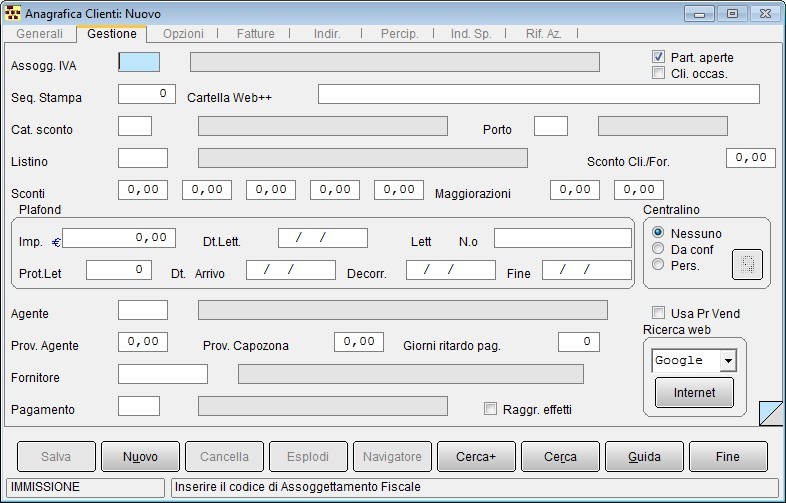
Task: Check the Raggr. effetti checkbox
Action: [x=490, y=409]
